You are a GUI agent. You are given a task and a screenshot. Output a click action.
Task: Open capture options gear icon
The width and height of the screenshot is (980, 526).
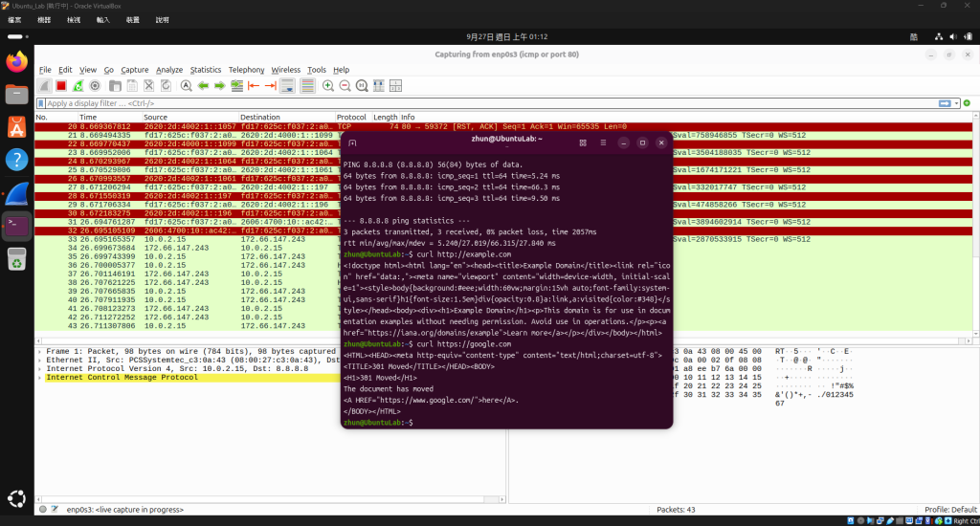pos(95,86)
